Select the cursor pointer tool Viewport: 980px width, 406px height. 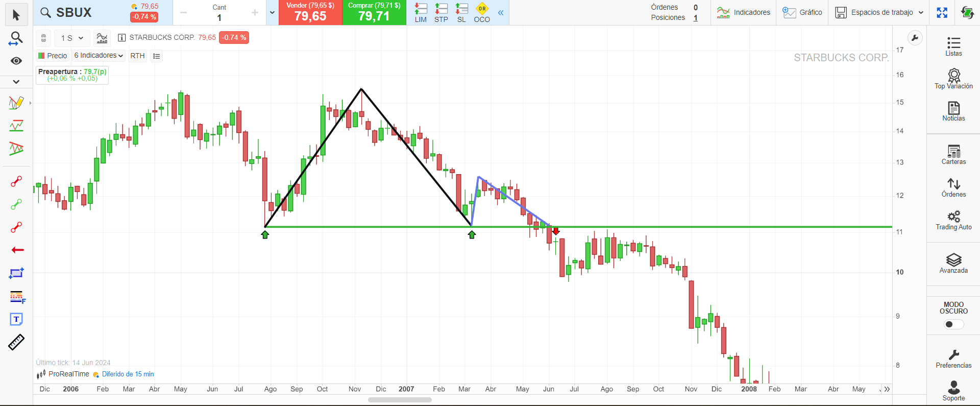(x=16, y=15)
